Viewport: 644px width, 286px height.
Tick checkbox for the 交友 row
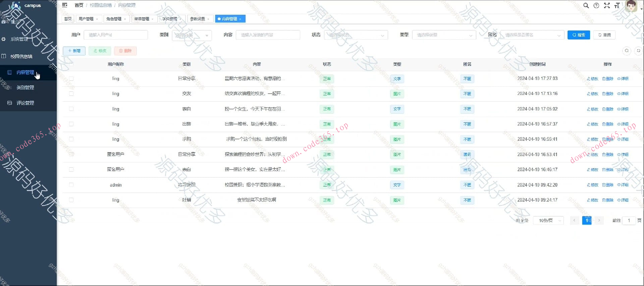(71, 94)
